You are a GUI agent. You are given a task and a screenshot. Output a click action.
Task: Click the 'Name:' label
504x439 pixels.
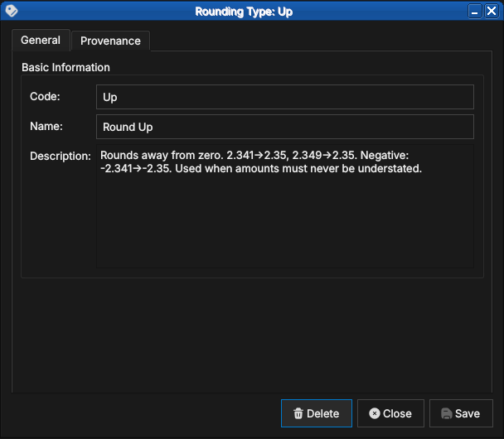click(46, 126)
